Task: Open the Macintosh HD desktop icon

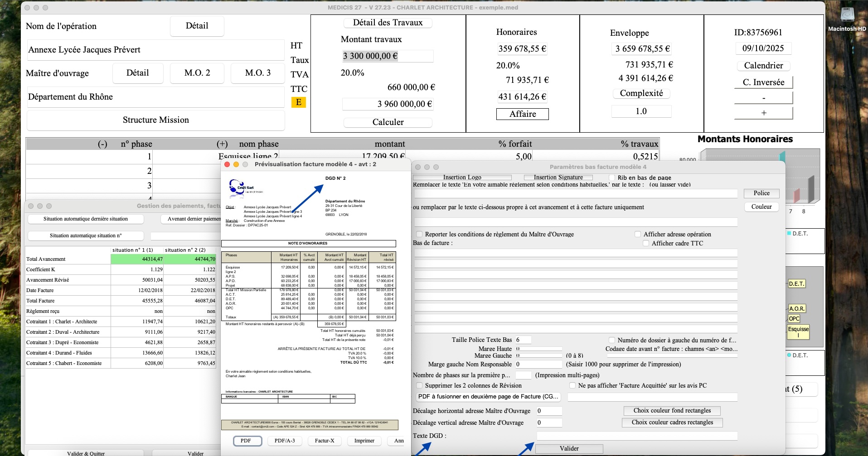Action: click(847, 19)
